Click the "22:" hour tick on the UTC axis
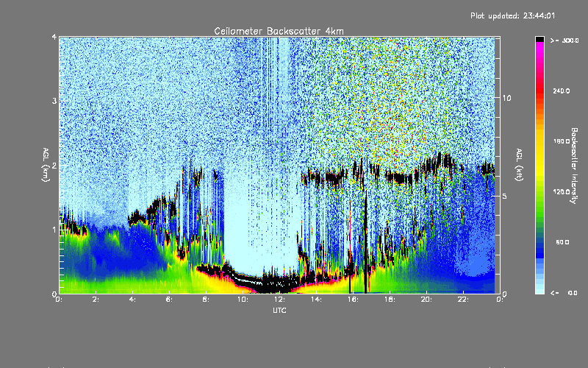 (463, 300)
